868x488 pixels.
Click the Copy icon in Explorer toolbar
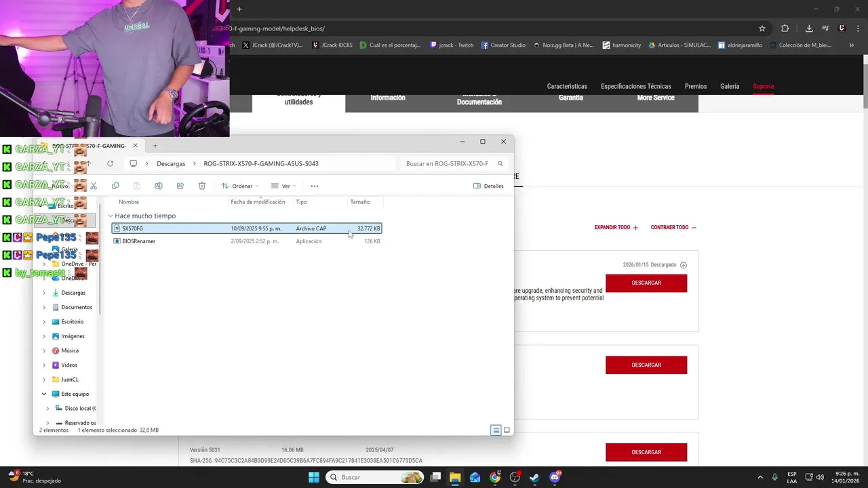click(115, 186)
